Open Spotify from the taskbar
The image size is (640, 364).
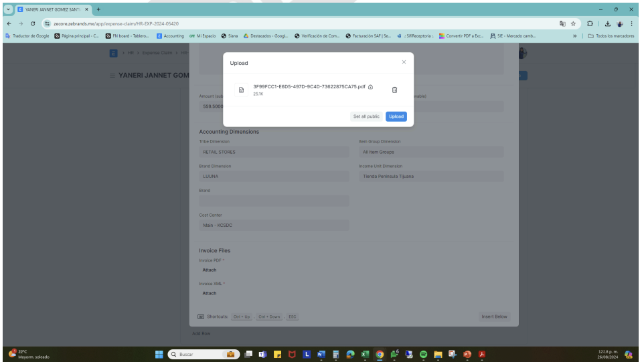[423, 355]
